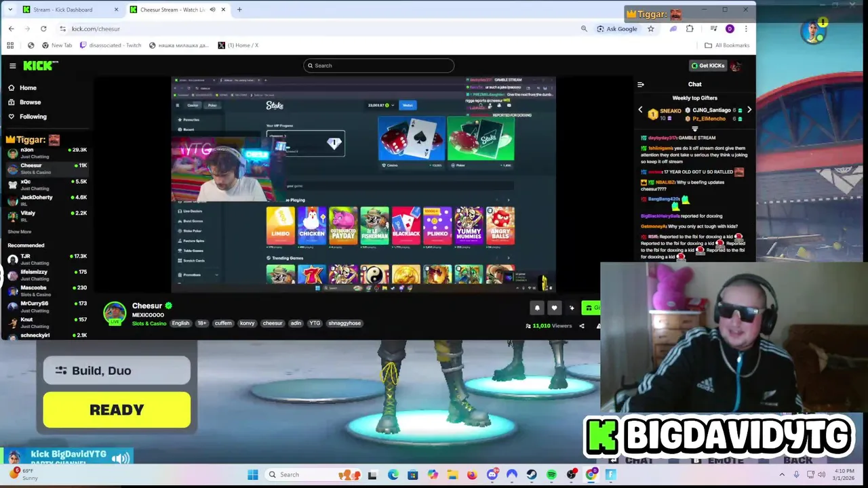Go to Browse in Kick sidebar

[x=30, y=102]
